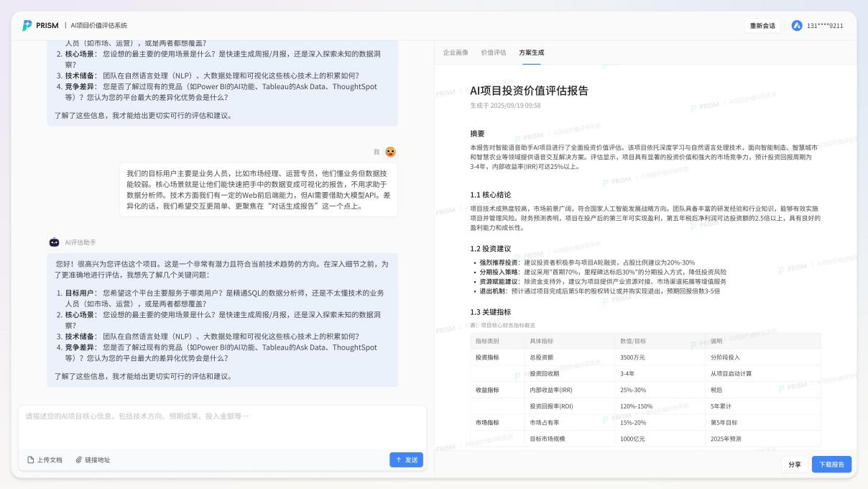868x489 pixels.
Task: Click the 分享 button
Action: [794, 465]
